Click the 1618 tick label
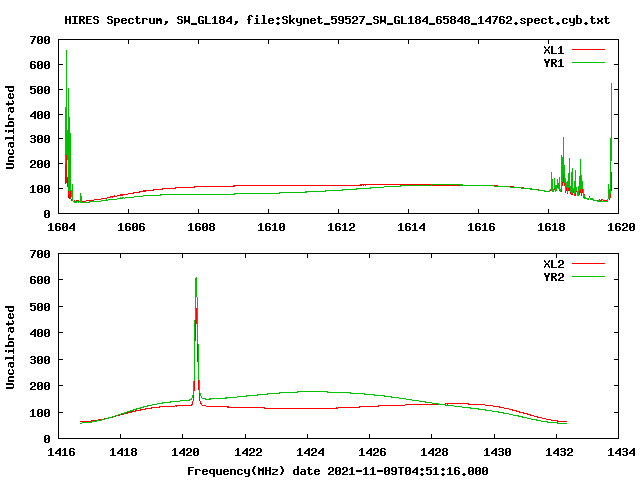The width and height of the screenshot is (640, 480). pos(551,227)
